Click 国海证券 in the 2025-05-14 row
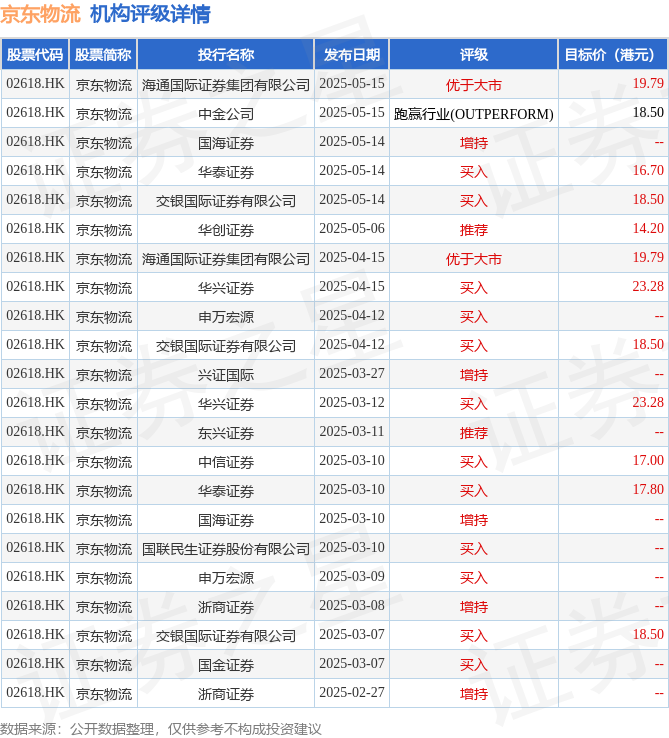Screen dimensions: 669x738 [226, 143]
